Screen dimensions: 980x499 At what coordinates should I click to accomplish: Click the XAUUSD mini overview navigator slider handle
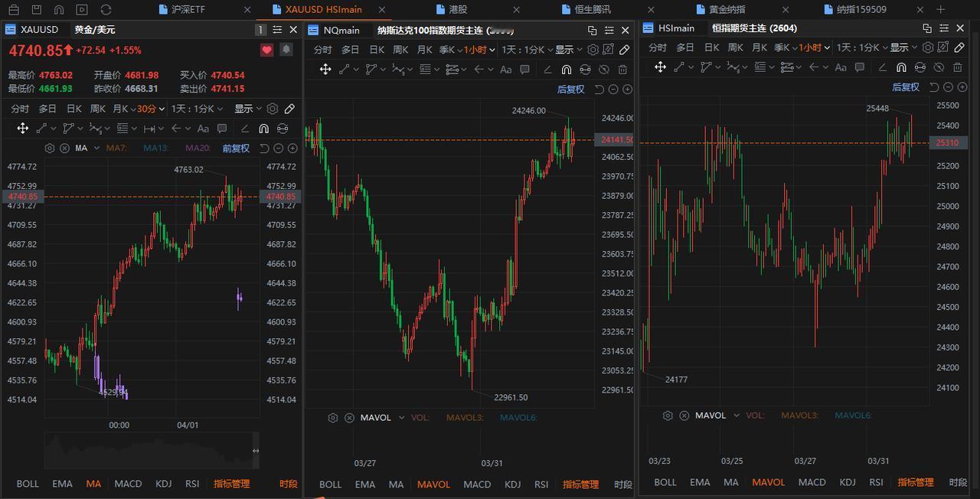click(x=256, y=451)
